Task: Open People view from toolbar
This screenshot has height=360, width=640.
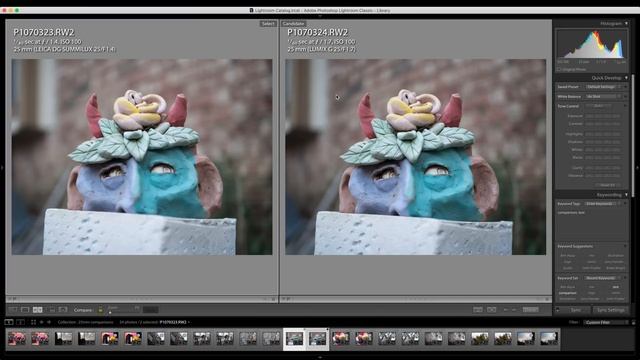Action: (63, 310)
